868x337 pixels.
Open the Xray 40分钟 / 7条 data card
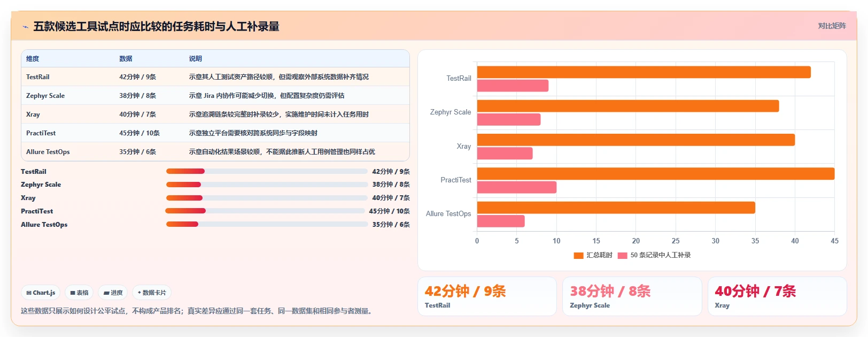click(x=777, y=296)
